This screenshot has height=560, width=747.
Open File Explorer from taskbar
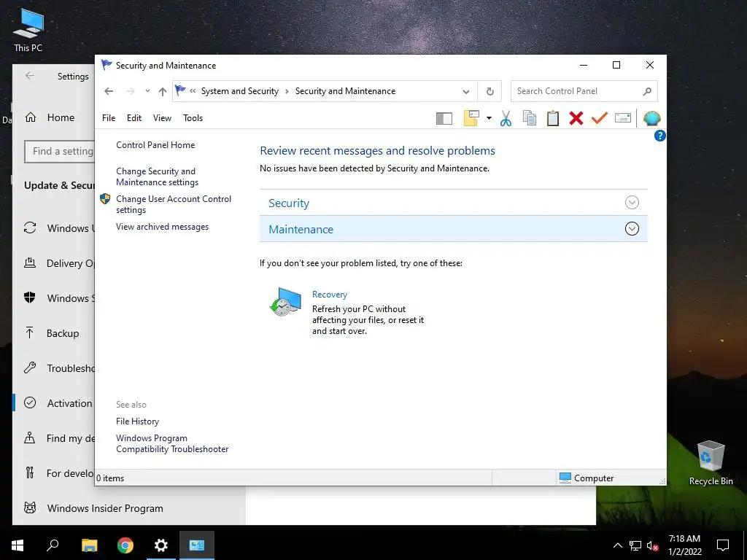click(x=89, y=545)
